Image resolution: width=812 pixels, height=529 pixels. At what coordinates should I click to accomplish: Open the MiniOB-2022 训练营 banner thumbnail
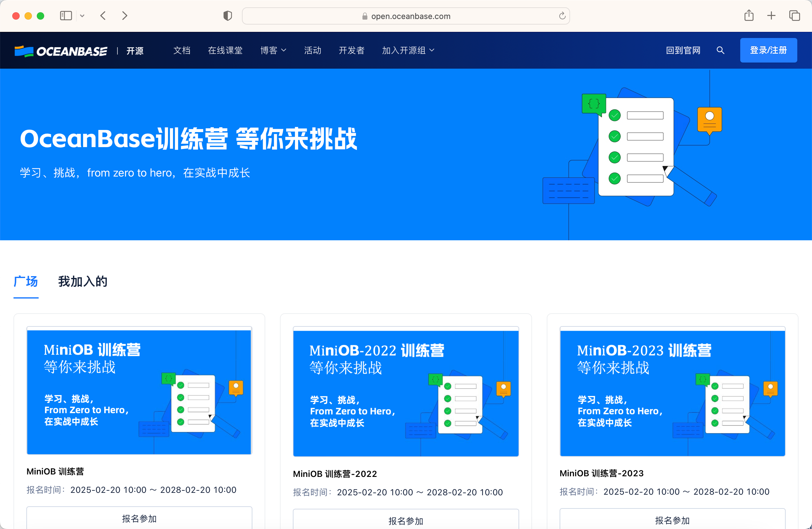coord(406,392)
